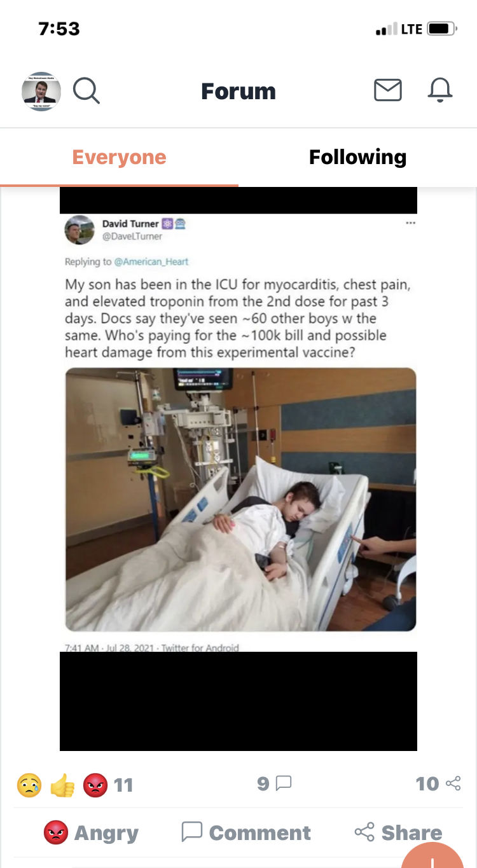Screen dimensions: 477x868
Task: Tap the David Turner tweet avatar
Action: coord(79,230)
